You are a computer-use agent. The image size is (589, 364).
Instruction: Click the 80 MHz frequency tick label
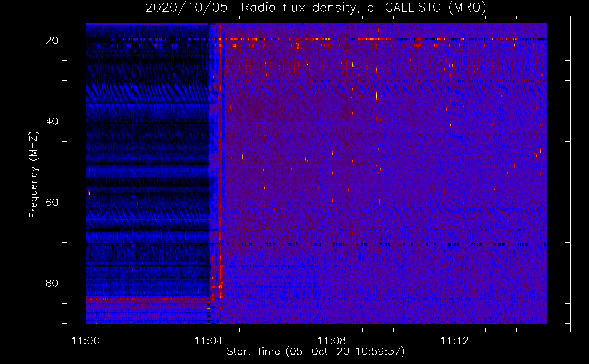pyautogui.click(x=52, y=283)
